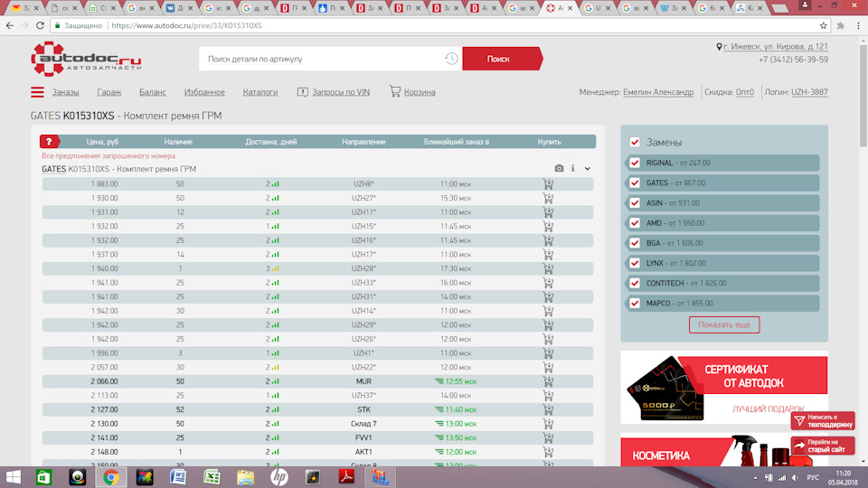The height and width of the screenshot is (488, 868).
Task: Uncheck the CONTITECH от 1 826.00 replacement
Action: click(x=635, y=283)
